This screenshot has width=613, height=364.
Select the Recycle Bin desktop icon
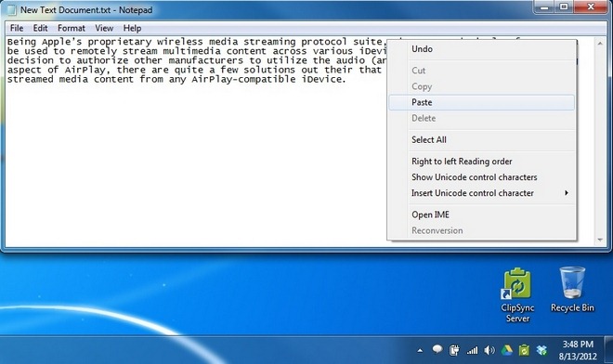click(x=572, y=290)
